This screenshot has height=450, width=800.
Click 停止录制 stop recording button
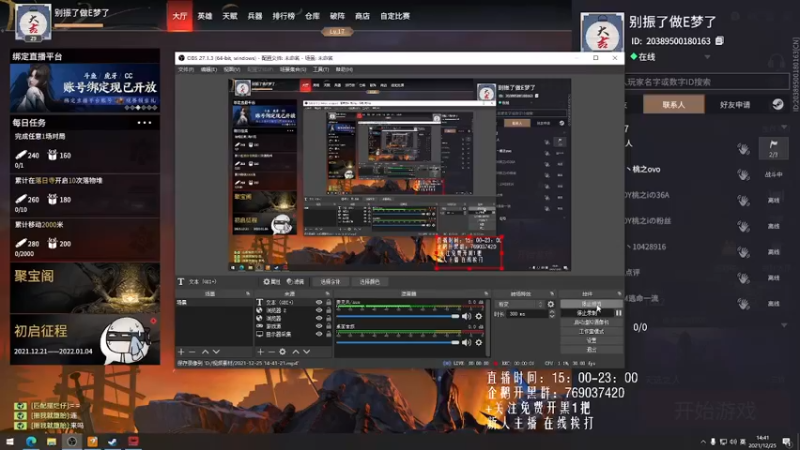click(587, 313)
